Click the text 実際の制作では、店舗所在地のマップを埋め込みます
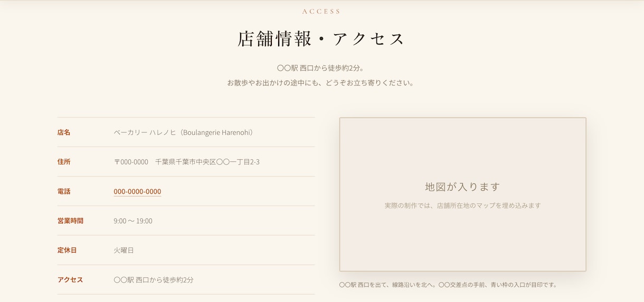 click(463, 206)
